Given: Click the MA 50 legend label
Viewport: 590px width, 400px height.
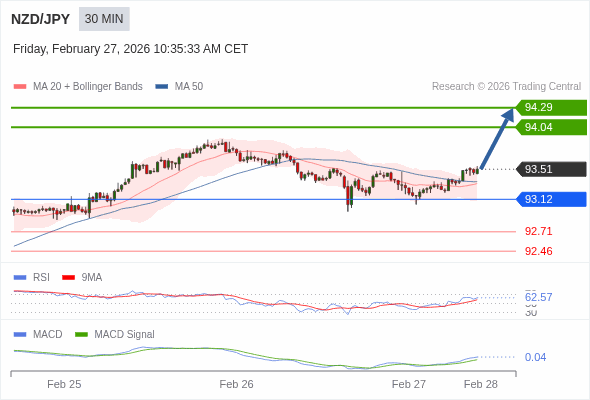Looking at the screenshot, I should point(189,87).
